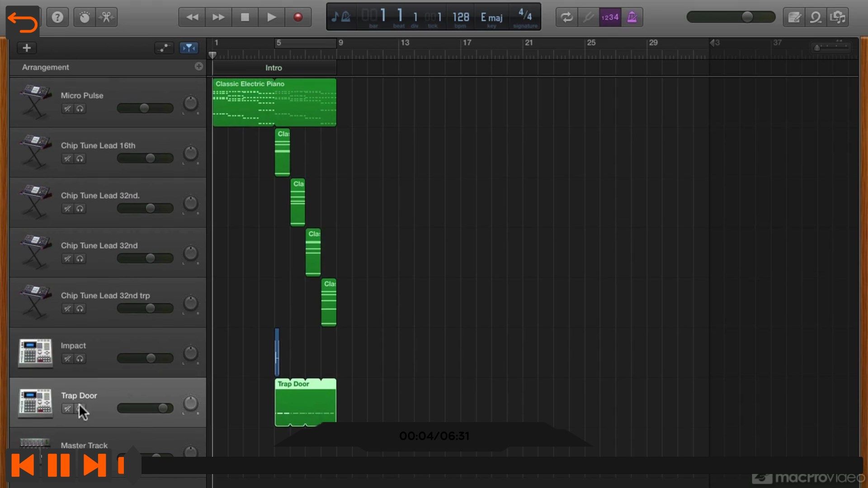Mute the Chip Tune Lead 32nd trp track
The height and width of the screenshot is (488, 868).
[x=67, y=309]
